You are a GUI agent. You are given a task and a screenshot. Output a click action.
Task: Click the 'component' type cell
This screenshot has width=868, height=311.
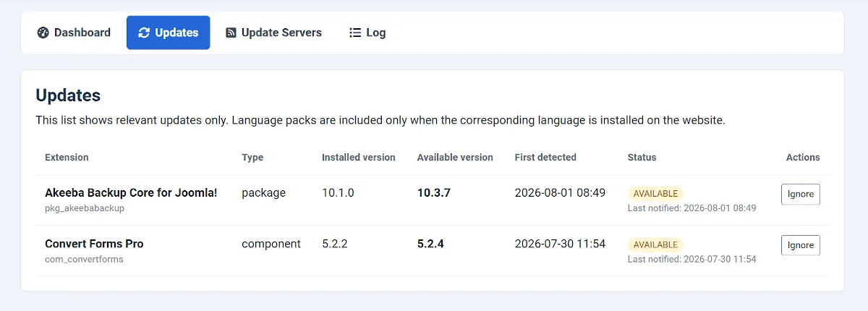click(x=271, y=244)
